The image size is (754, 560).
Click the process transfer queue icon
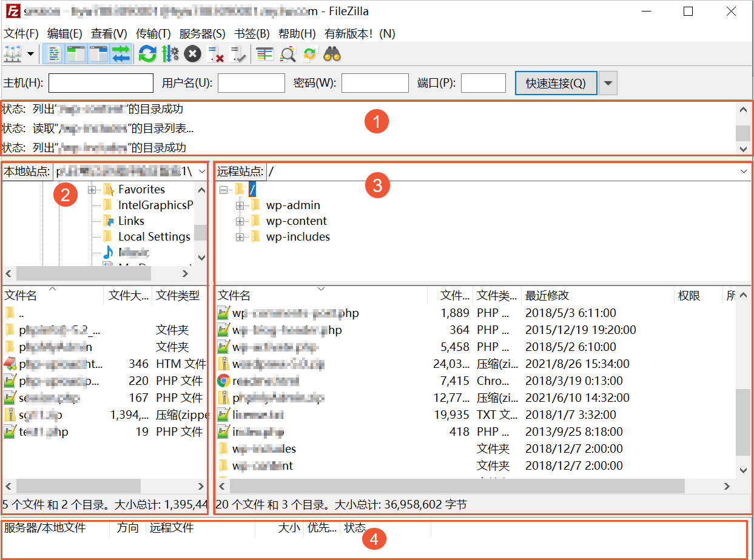point(170,55)
